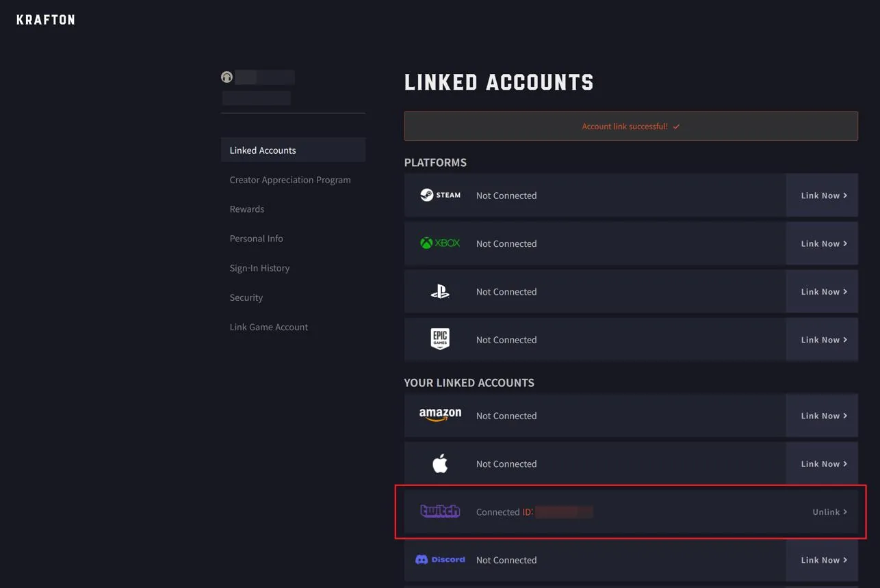Go to Rewards in sidebar
The image size is (880, 588).
(247, 209)
